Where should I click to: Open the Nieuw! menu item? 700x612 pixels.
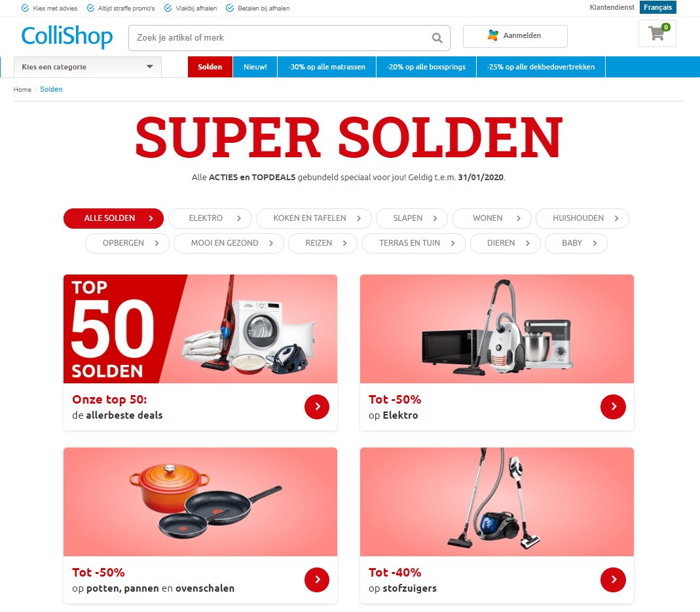coord(255,67)
